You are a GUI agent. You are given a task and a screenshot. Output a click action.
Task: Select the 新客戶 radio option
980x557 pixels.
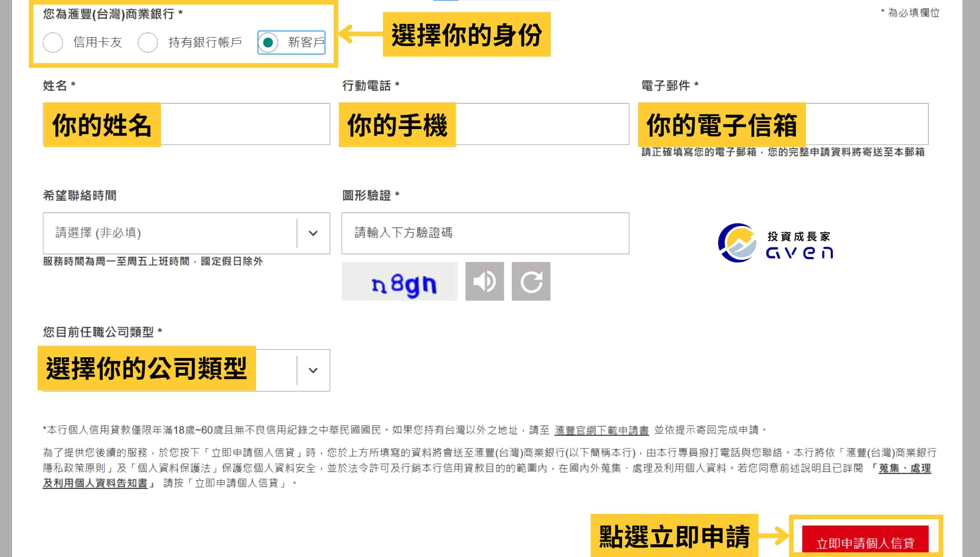pyautogui.click(x=268, y=42)
